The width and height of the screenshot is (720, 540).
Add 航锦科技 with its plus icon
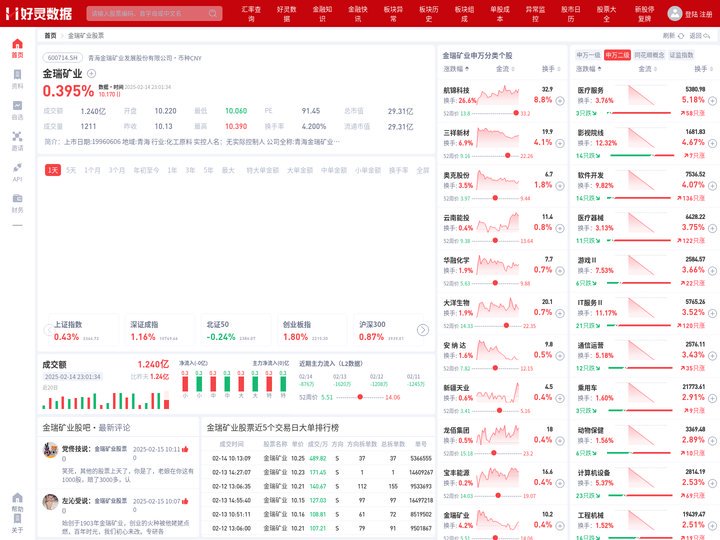[560, 101]
